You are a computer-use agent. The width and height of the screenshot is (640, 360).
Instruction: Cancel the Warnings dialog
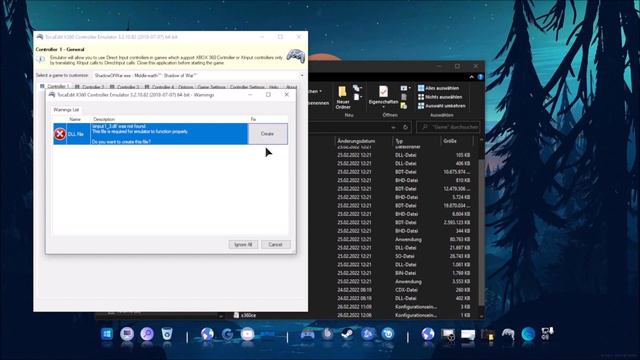276,244
